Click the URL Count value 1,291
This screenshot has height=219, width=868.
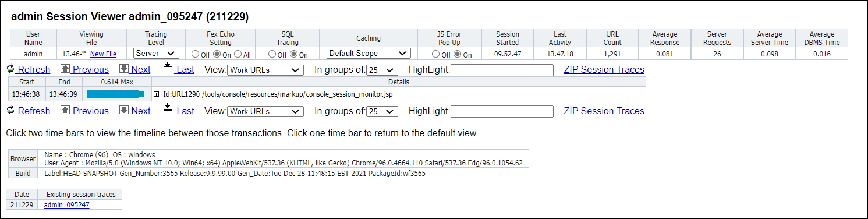612,54
